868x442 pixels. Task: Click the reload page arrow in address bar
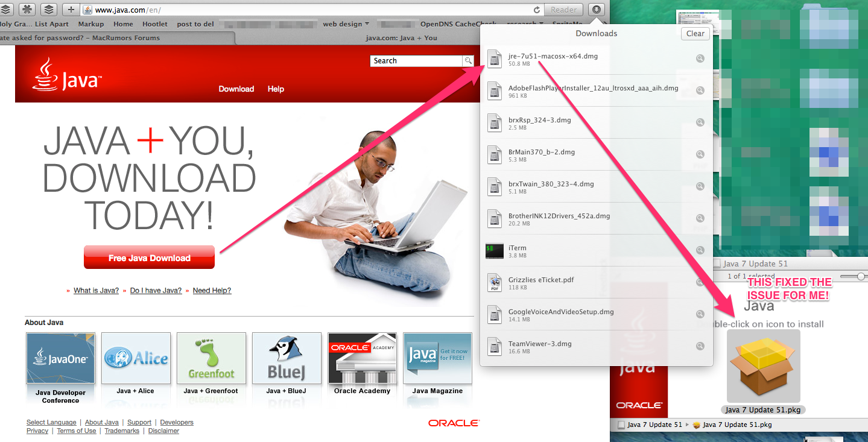point(536,10)
